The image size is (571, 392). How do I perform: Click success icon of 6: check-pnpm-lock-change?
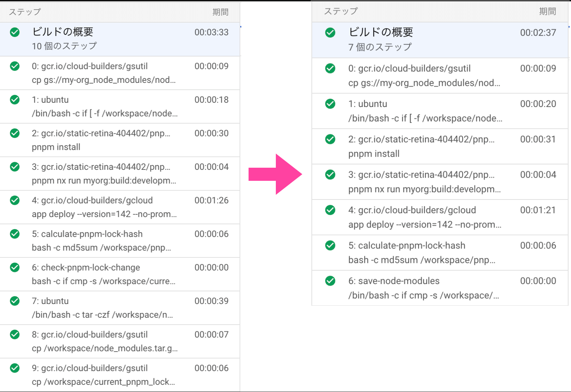(15, 267)
